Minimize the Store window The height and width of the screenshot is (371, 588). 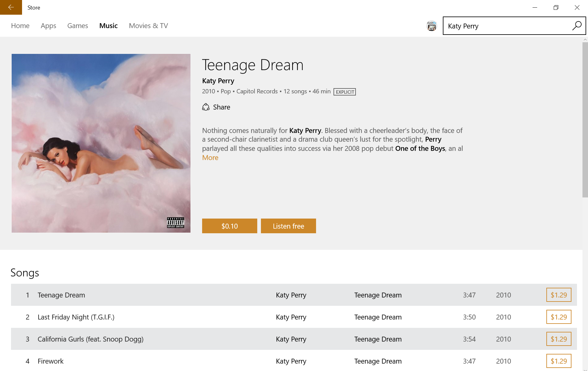[x=535, y=7]
